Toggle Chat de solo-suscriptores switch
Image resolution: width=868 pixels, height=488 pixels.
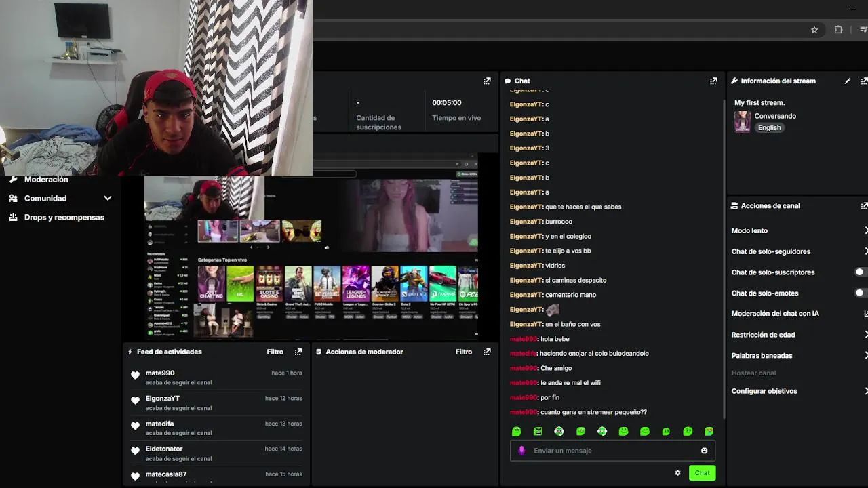pos(861,272)
